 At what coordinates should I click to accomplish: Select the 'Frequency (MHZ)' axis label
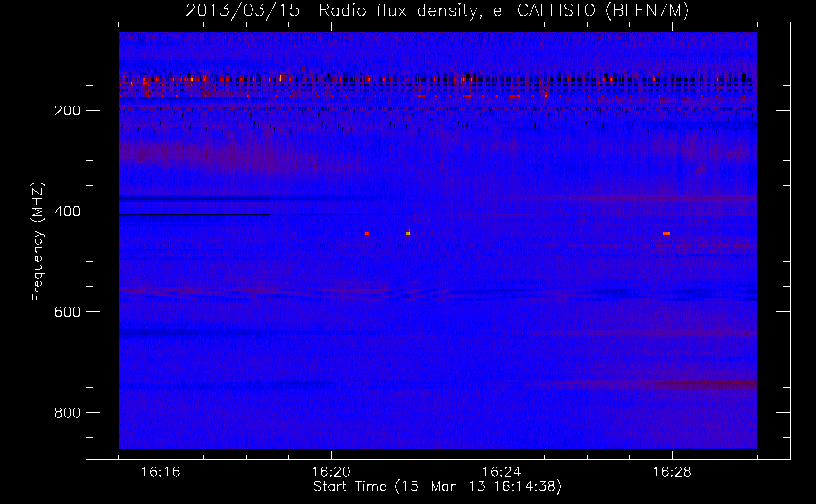38,241
